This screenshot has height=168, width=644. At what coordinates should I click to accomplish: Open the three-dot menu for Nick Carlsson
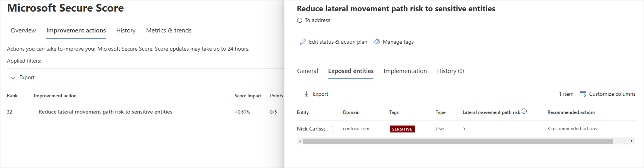pos(333,129)
